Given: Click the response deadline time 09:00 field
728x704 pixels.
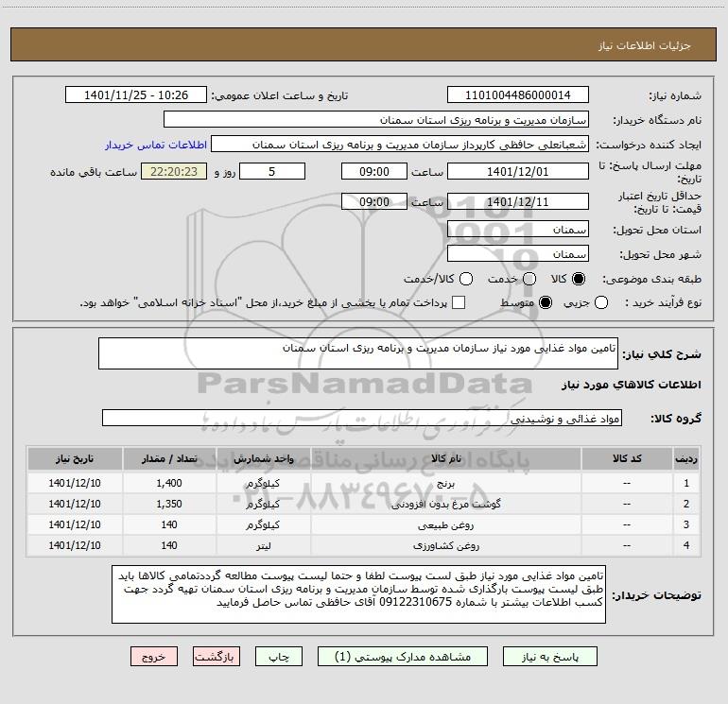Looking at the screenshot, I should 374,171.
